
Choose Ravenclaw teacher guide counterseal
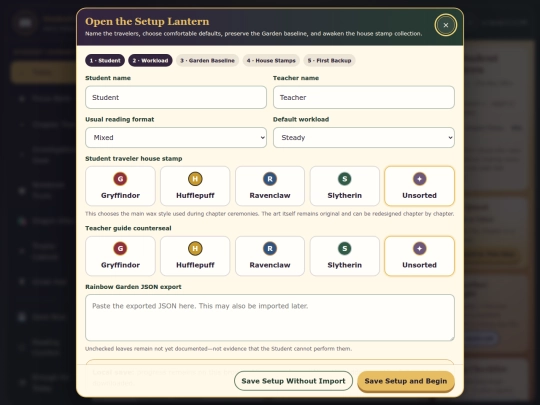point(270,256)
